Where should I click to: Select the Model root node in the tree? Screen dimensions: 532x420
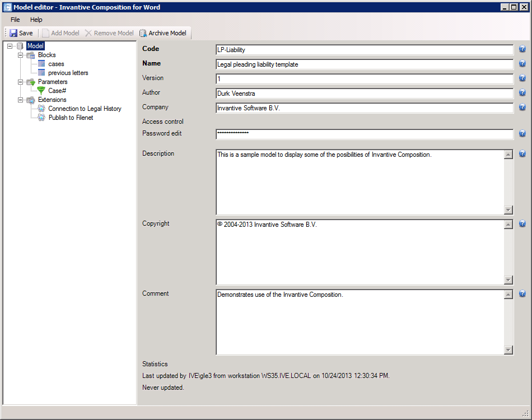(35, 46)
